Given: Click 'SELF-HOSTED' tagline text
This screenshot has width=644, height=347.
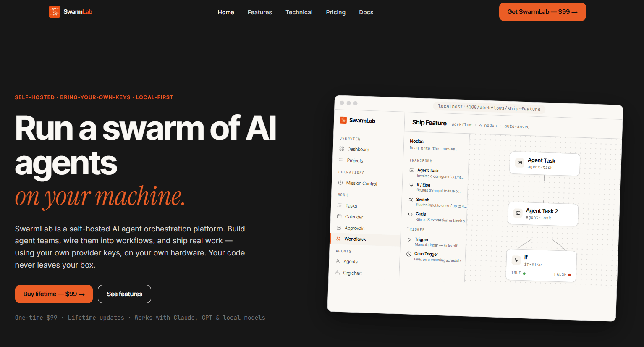Looking at the screenshot, I should coord(35,97).
